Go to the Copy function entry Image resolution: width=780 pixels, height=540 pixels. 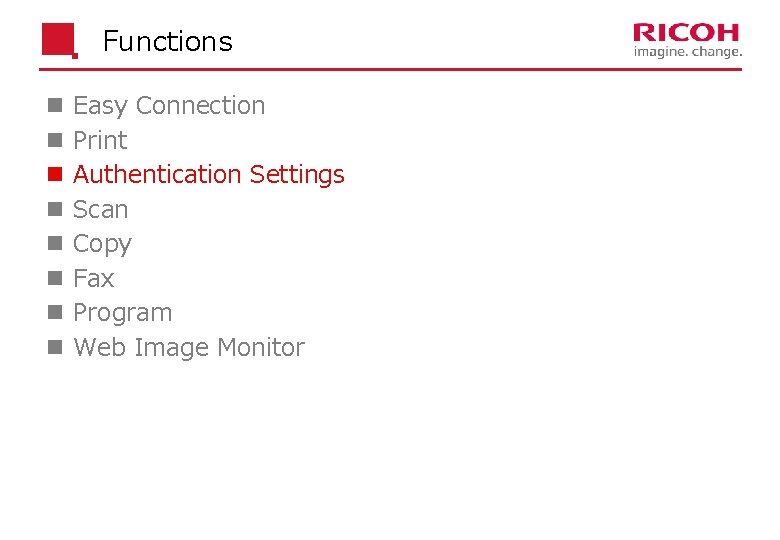(102, 245)
